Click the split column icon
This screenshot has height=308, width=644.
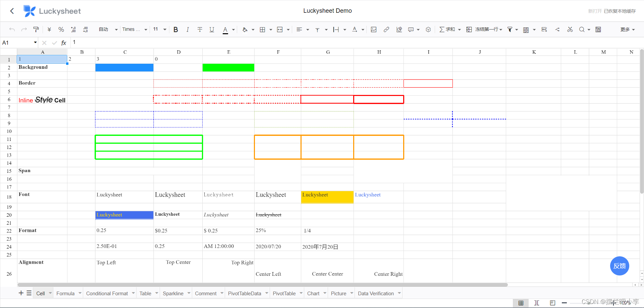tap(557, 30)
